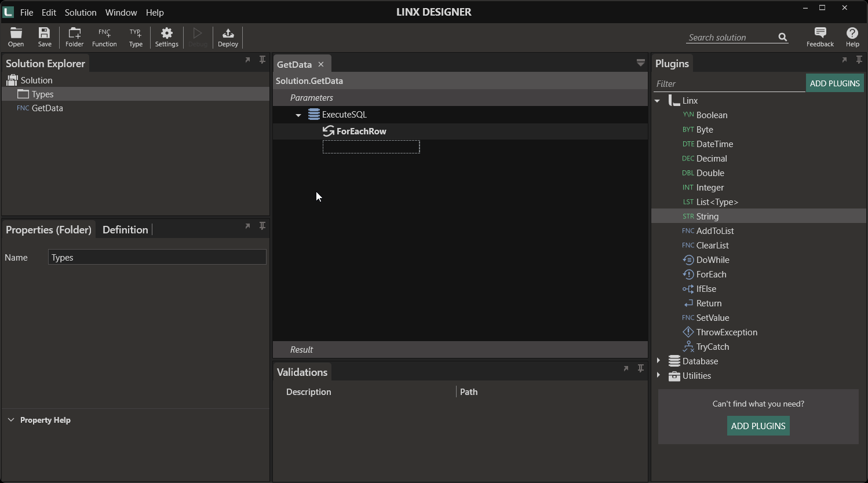Switch to the Definition tab
The image size is (868, 483).
click(x=125, y=230)
